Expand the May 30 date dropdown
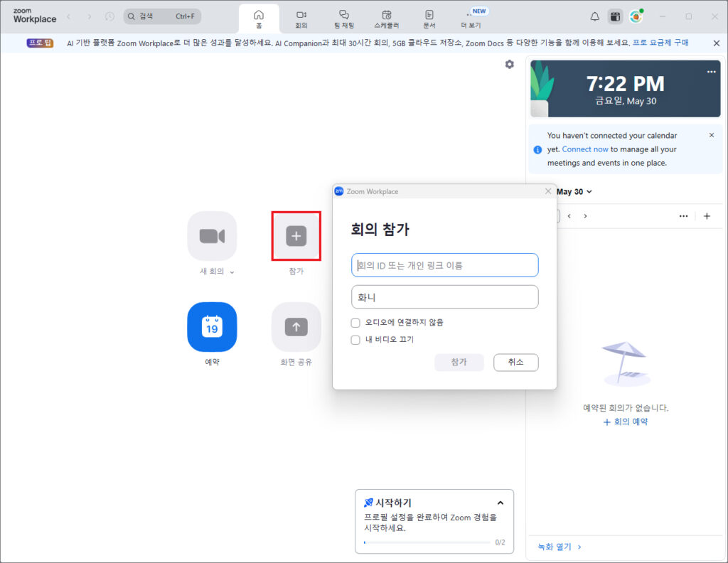 click(574, 192)
